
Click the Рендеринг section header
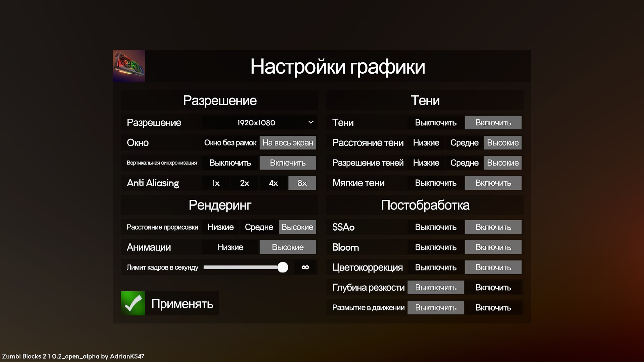(x=220, y=205)
